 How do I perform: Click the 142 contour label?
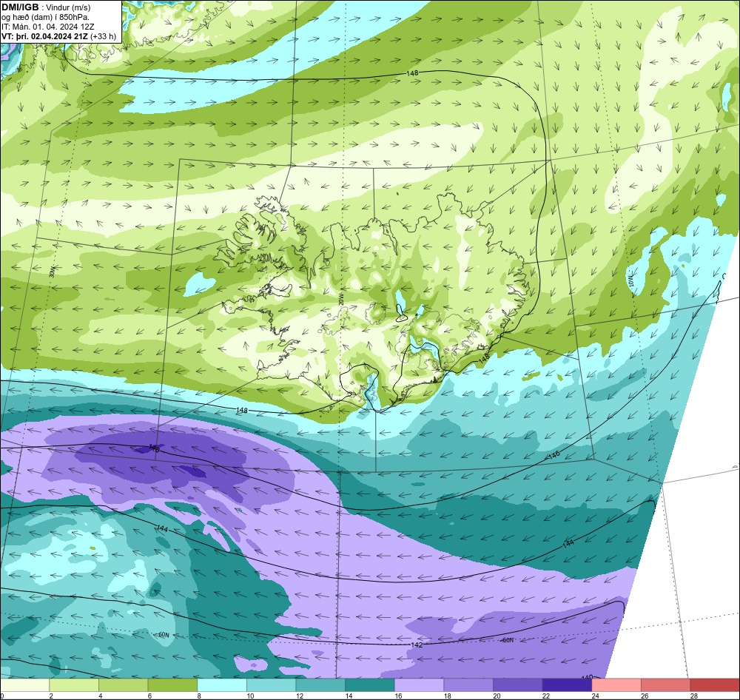pos(417,645)
